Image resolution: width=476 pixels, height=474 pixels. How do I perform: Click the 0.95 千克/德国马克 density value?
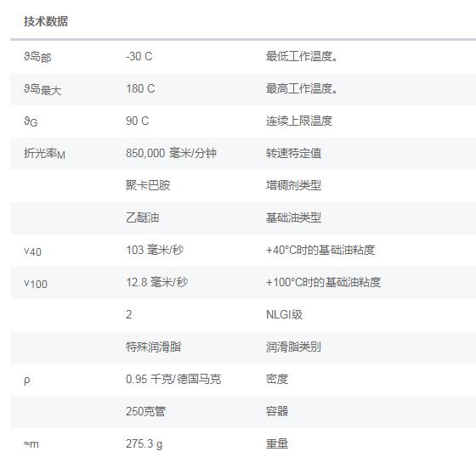coord(173,380)
